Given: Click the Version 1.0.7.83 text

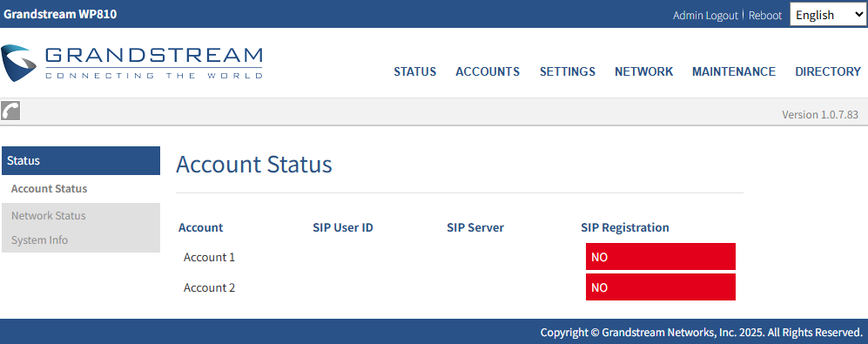Looking at the screenshot, I should click(820, 115).
